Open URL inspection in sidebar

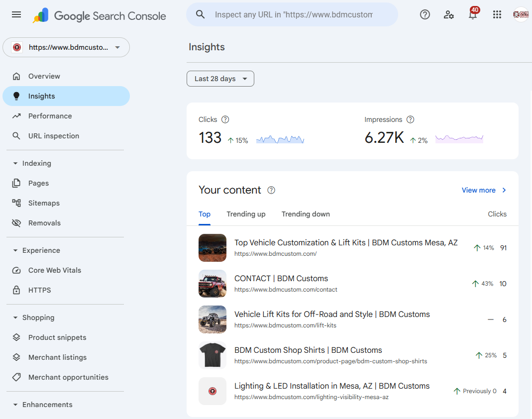coord(66,136)
